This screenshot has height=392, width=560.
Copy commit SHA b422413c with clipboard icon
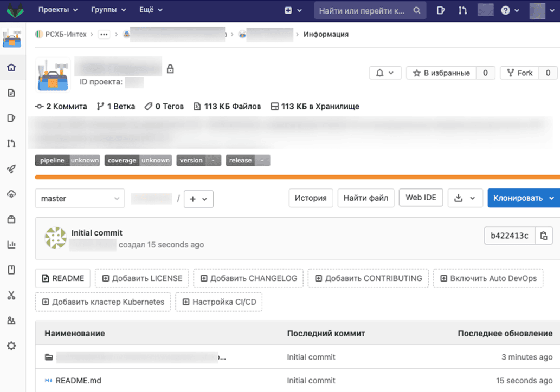[544, 236]
